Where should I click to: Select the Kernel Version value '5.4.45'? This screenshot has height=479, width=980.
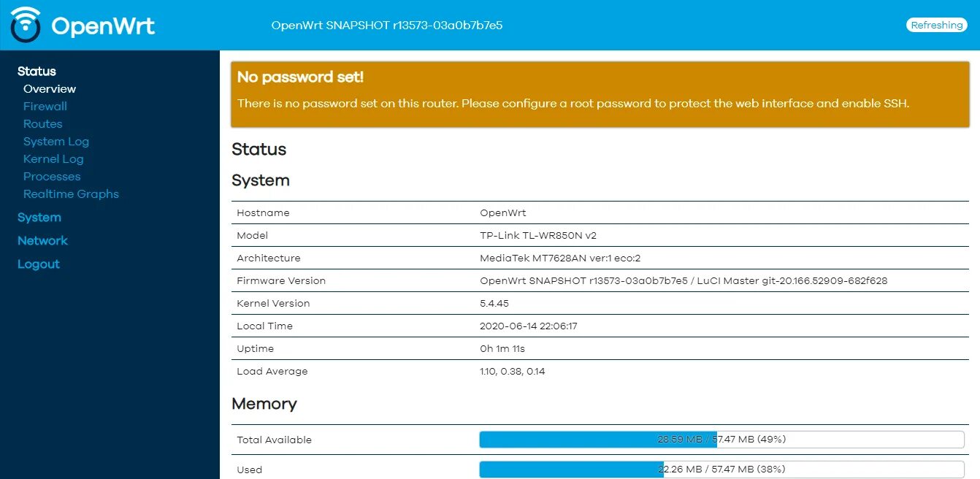pyautogui.click(x=494, y=303)
